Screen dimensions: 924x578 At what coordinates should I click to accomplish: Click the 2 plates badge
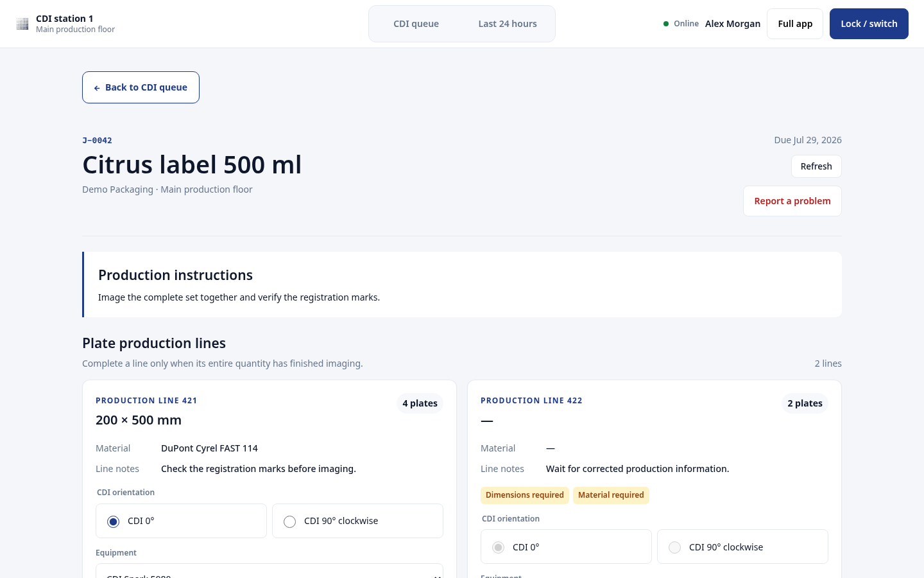click(805, 403)
